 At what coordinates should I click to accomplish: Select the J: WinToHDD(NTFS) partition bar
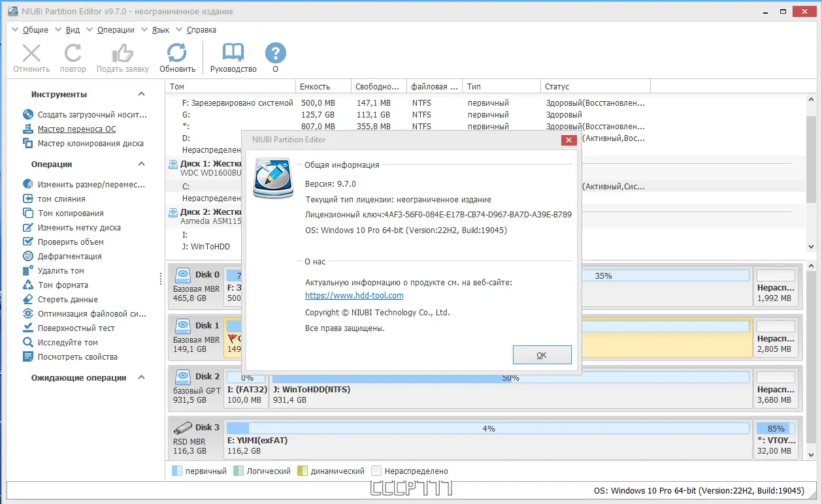510,389
